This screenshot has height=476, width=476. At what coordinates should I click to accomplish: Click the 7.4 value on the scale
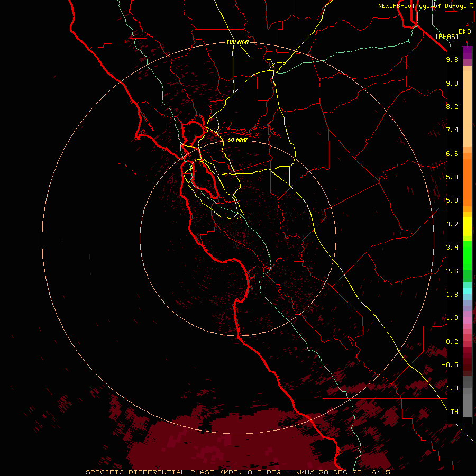tap(452, 130)
